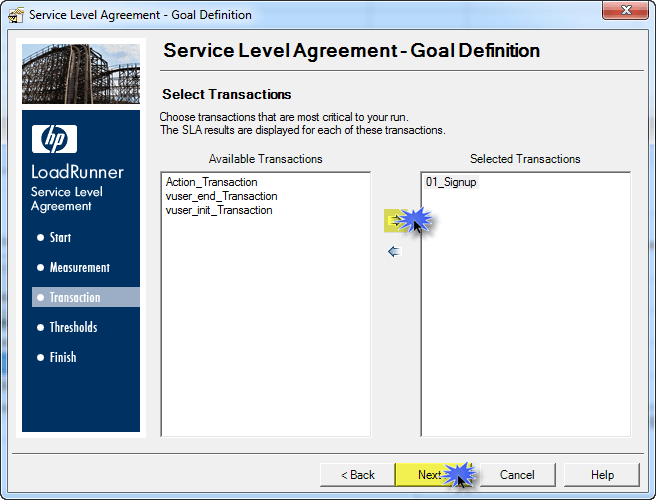Click the title bar application icon

16,15
